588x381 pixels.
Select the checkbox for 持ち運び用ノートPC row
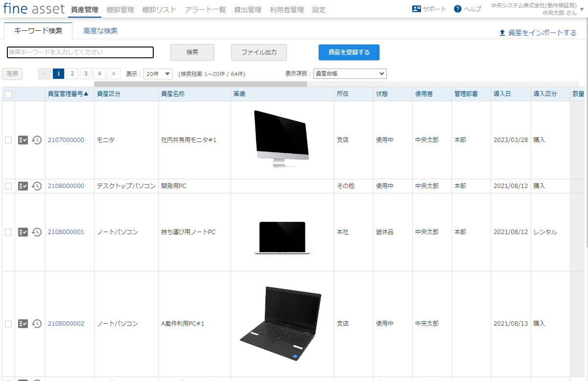[8, 232]
